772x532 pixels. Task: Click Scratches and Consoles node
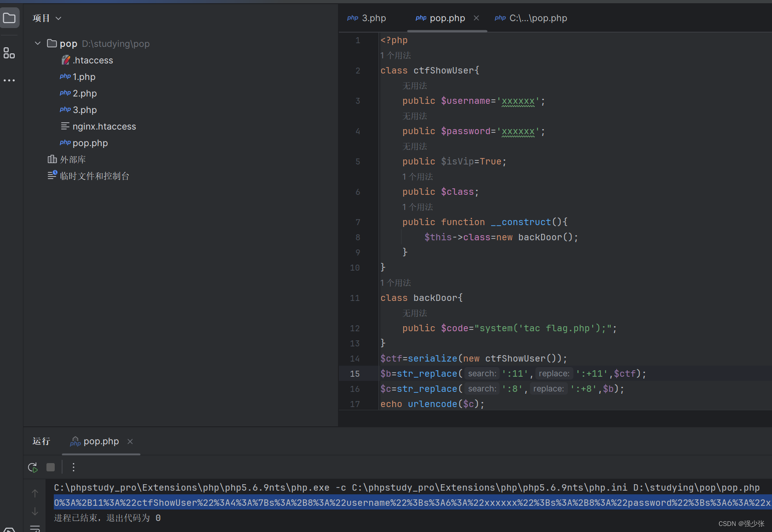88,176
